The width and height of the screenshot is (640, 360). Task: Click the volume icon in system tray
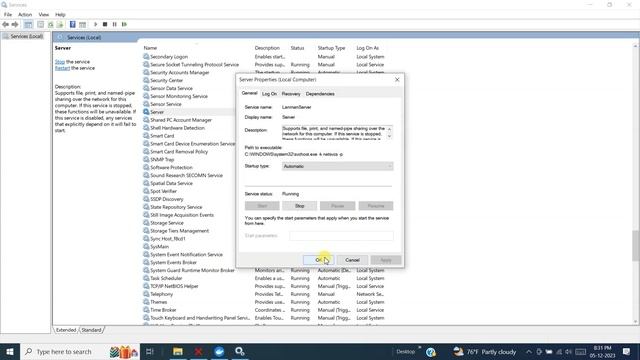click(569, 351)
